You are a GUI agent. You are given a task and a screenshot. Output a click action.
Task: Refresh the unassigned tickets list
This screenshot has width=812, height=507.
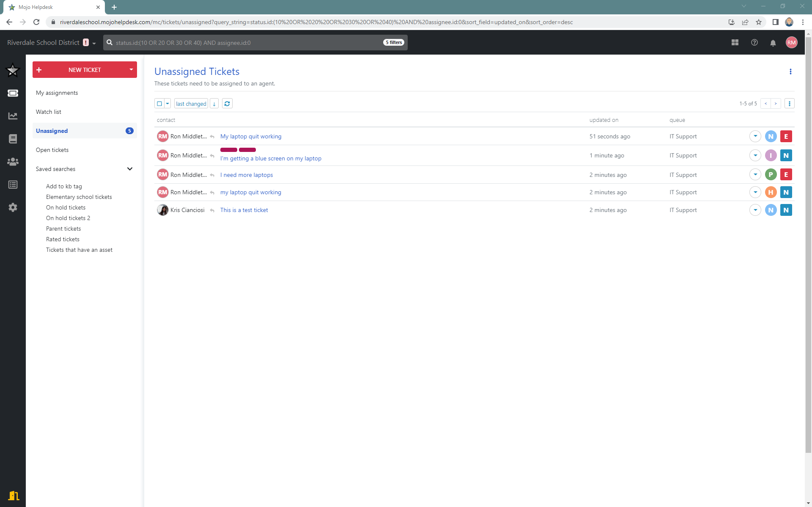(x=227, y=103)
